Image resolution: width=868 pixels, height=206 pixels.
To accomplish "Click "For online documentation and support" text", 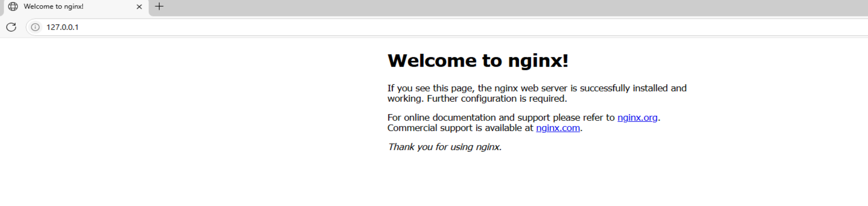I will (x=469, y=118).
